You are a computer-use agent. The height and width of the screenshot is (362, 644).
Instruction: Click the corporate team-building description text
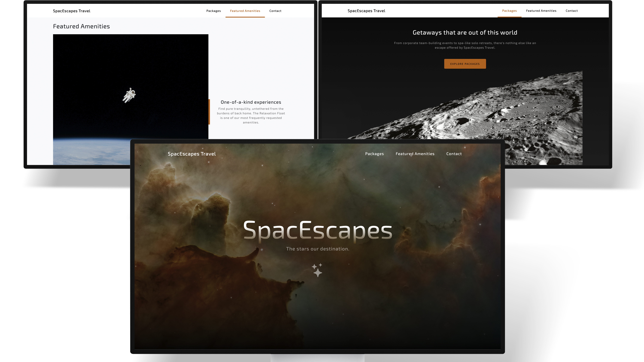click(465, 45)
